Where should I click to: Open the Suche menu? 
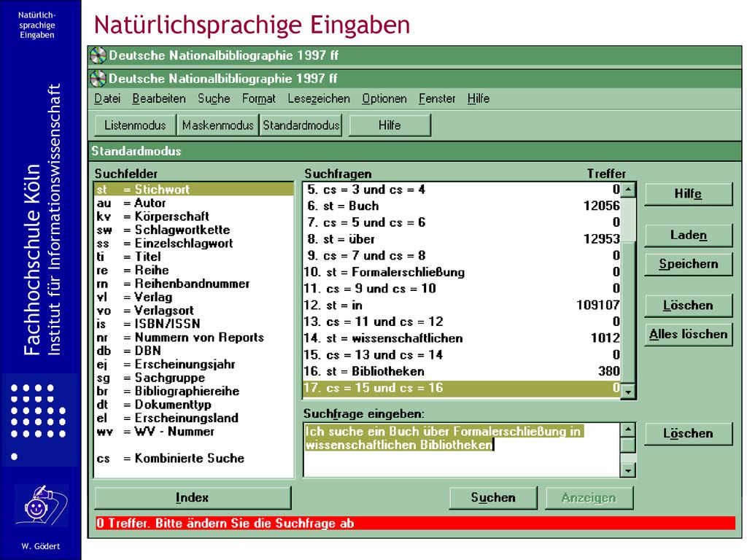214,98
